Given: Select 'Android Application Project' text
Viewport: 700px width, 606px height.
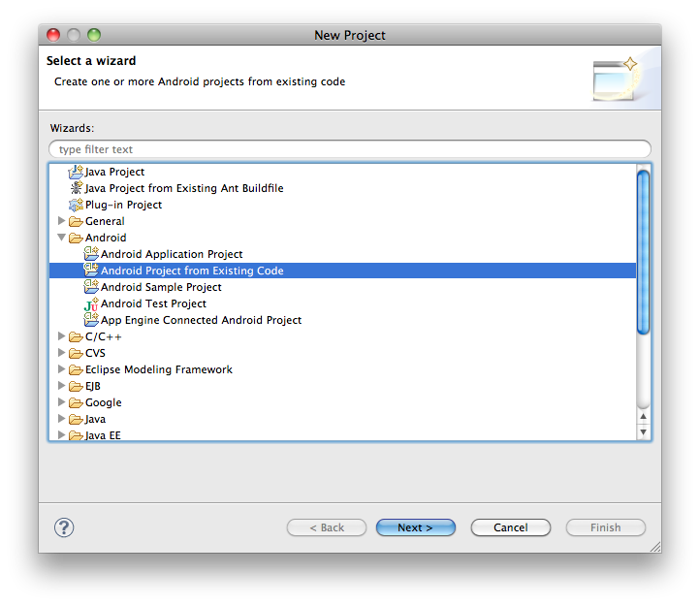Looking at the screenshot, I should click(172, 254).
